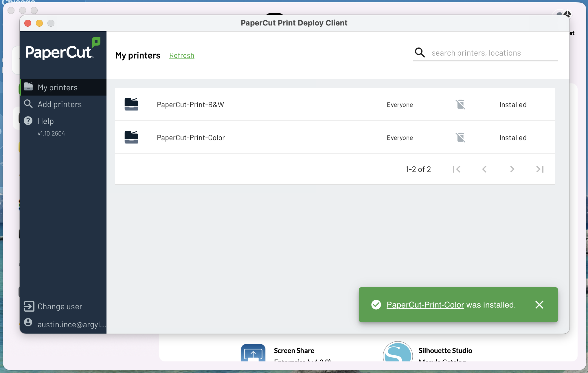Open My printers in the sidebar
588x373 pixels.
[x=58, y=87]
